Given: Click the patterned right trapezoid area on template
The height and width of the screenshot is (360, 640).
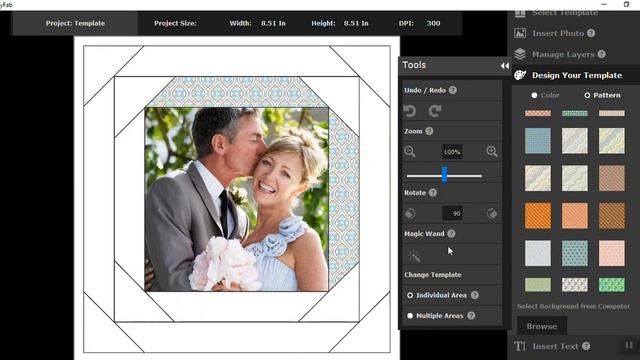Looking at the screenshot, I should coord(344,199).
